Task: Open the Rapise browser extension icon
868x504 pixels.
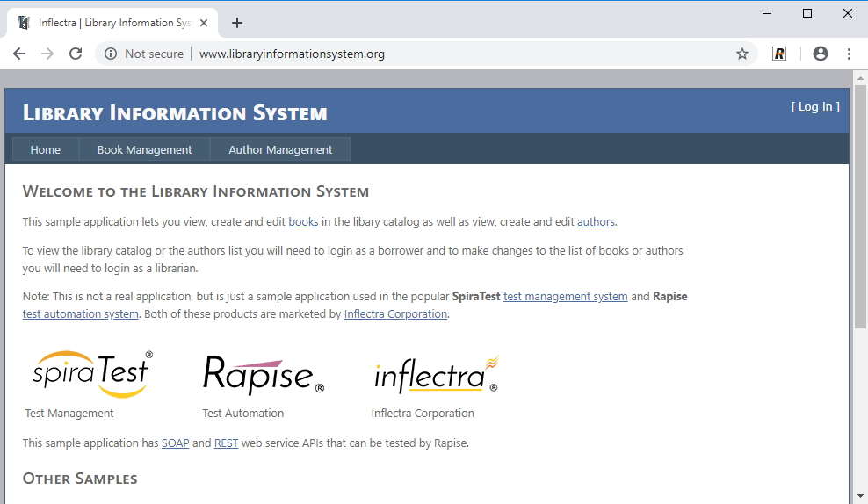Action: coord(779,54)
